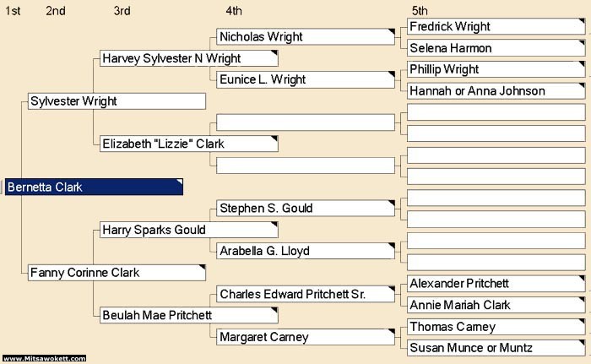The width and height of the screenshot is (591, 364).
Task: Click the corner marker on Harvey Sylvester N Wright
Action: tap(274, 53)
